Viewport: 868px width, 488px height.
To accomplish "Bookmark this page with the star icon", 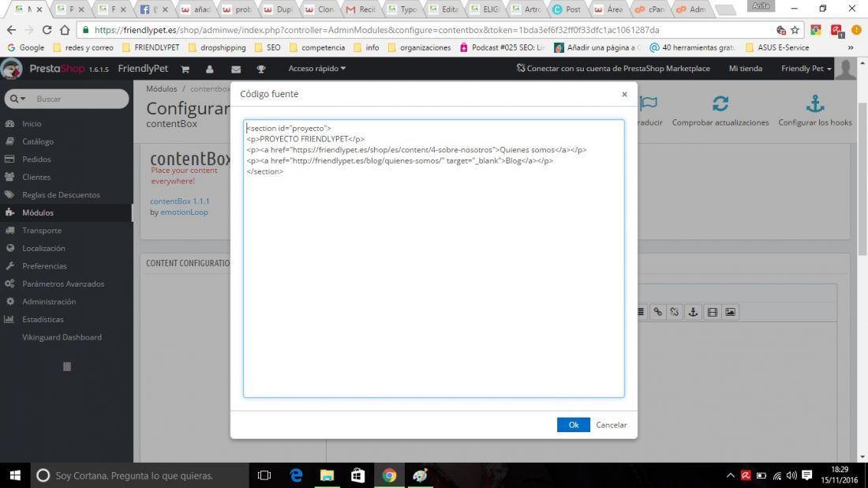I will pos(795,30).
